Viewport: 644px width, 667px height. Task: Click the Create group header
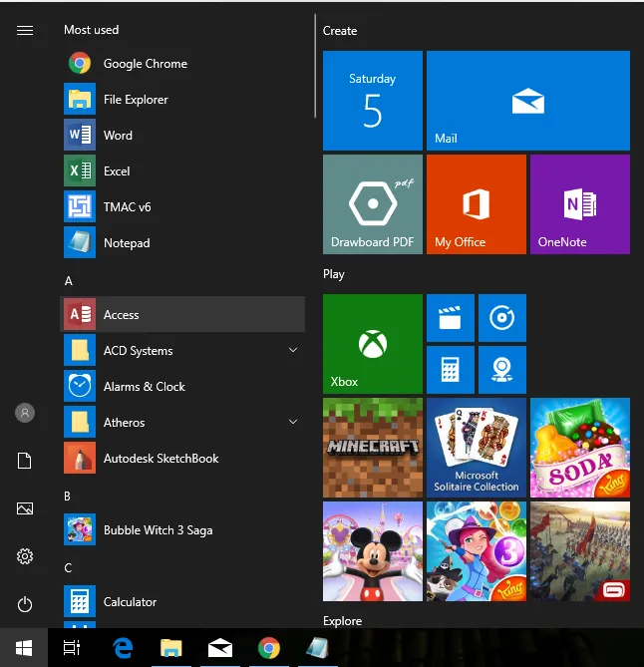pos(339,31)
